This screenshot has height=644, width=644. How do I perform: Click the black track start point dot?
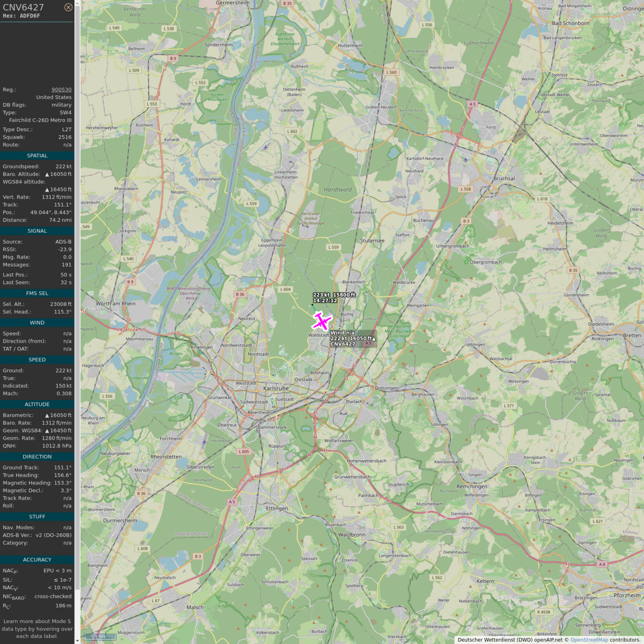click(312, 305)
